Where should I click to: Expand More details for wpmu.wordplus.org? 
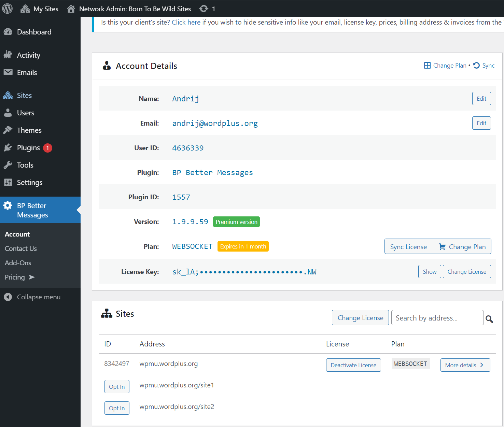[465, 365]
